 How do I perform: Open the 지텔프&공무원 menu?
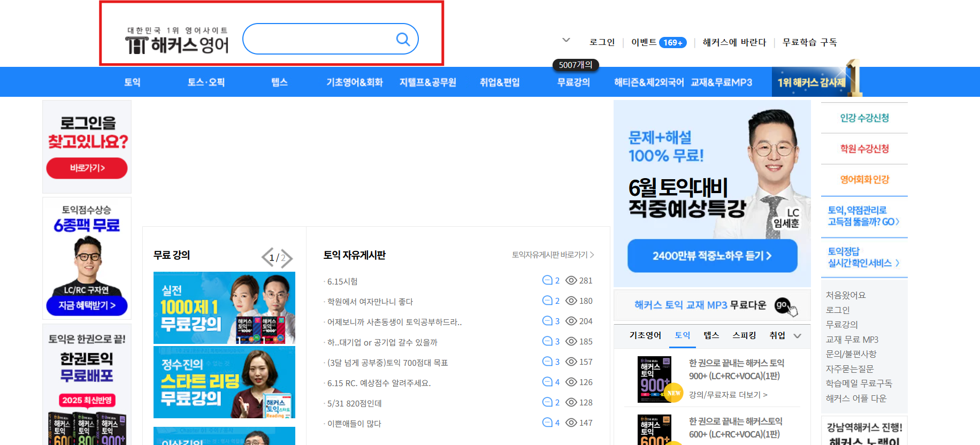click(x=427, y=82)
